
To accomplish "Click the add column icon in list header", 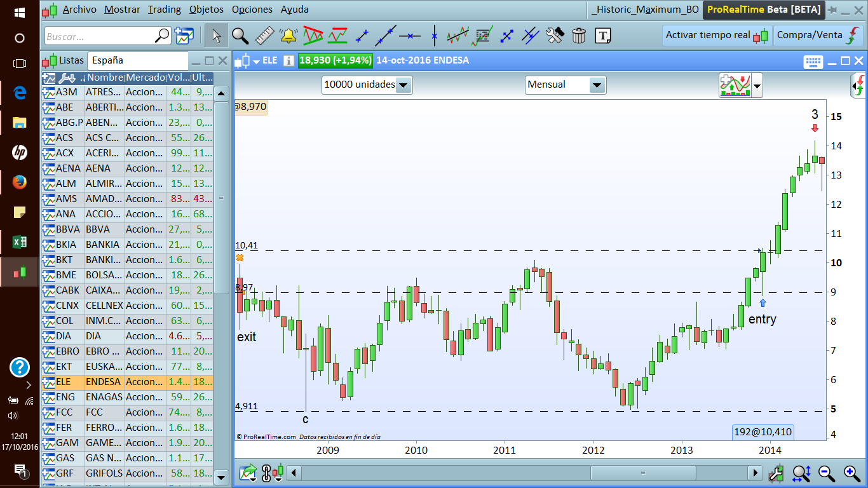I will (49, 78).
